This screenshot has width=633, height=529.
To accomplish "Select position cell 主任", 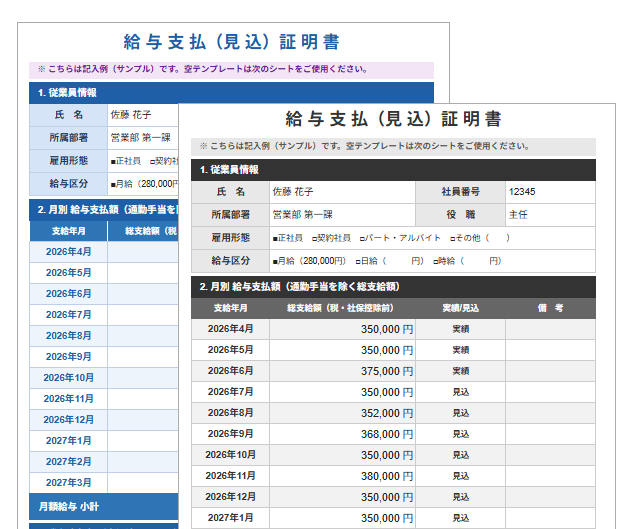I will click(x=550, y=215).
